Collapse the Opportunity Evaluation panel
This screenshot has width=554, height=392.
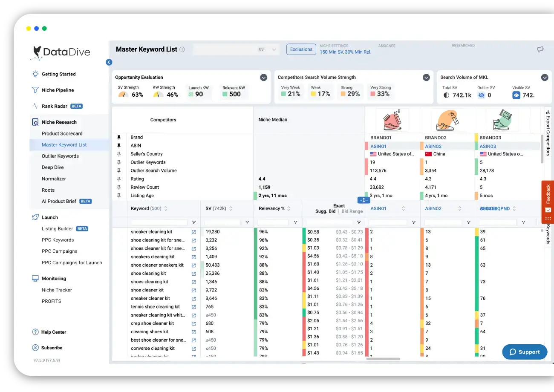pos(263,78)
